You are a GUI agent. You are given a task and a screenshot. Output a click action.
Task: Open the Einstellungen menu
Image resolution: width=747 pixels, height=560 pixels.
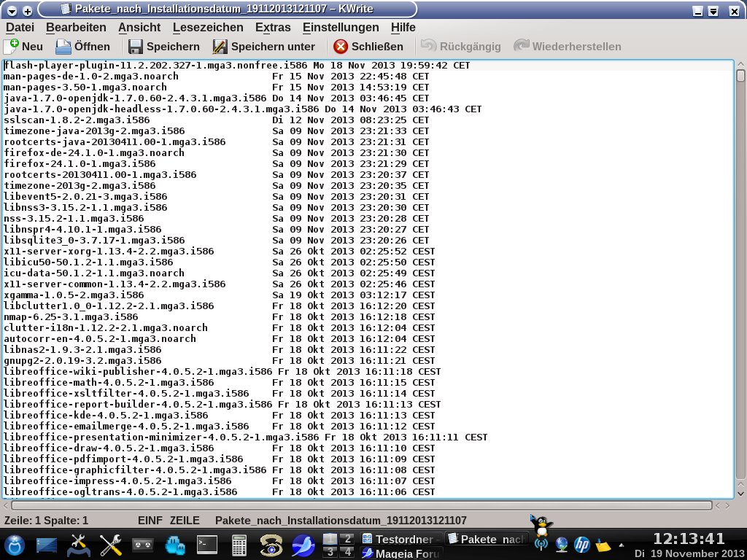click(341, 27)
